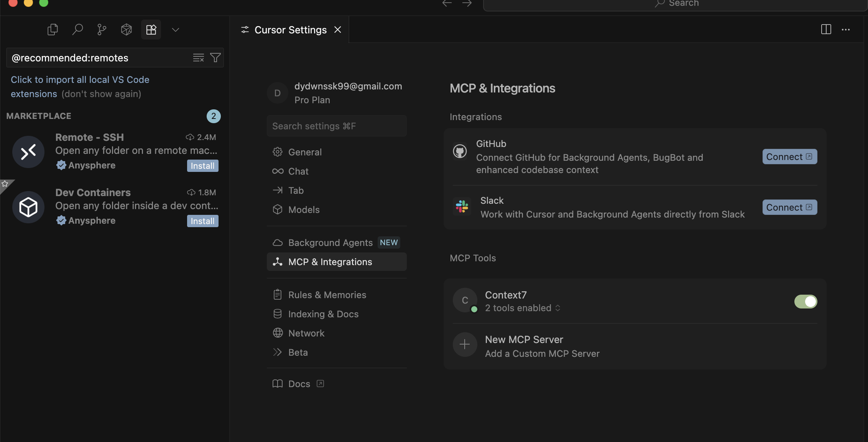Expand the activity bar overflow chevron
Image resolution: width=868 pixels, height=442 pixels.
tap(176, 30)
